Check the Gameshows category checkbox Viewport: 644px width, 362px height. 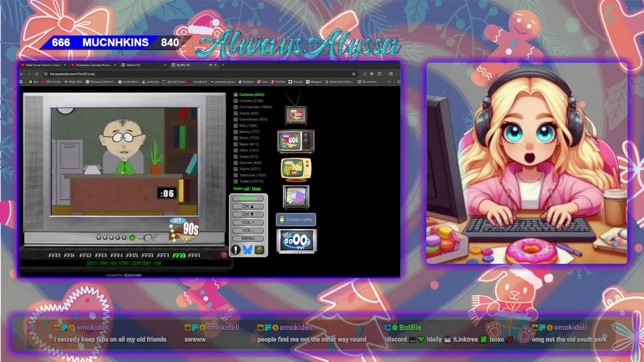pos(235,120)
